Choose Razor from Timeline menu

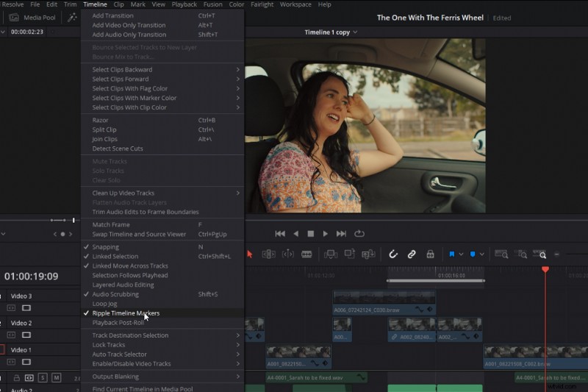162,120
